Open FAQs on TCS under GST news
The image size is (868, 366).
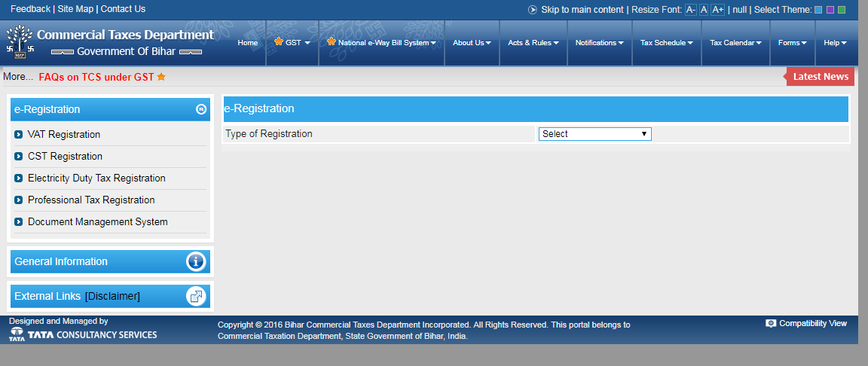[96, 77]
